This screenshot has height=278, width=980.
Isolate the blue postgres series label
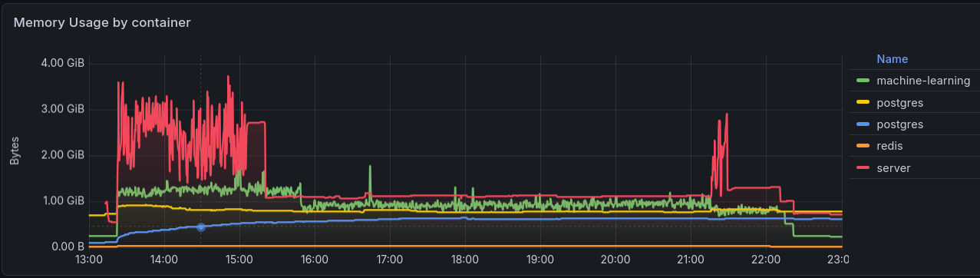[x=899, y=124]
